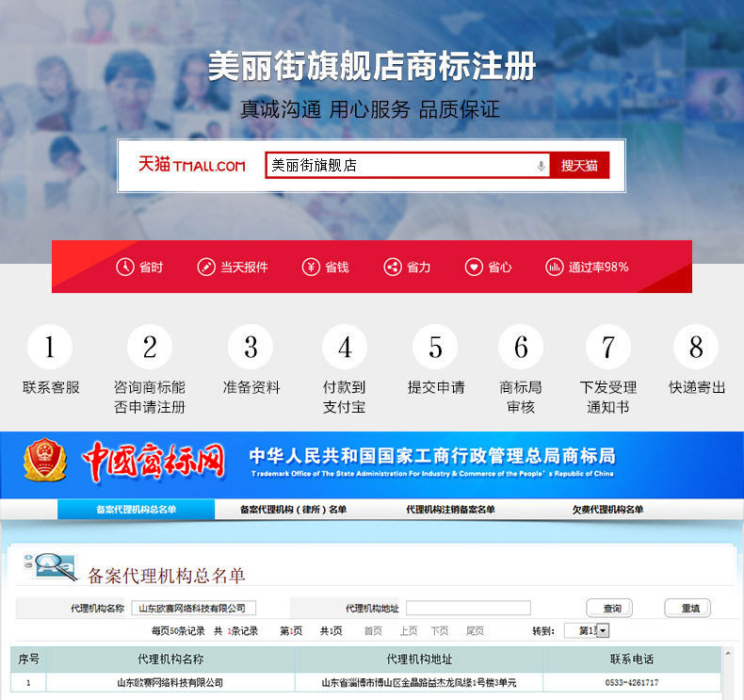Click the 当天报件 label

coord(244,268)
